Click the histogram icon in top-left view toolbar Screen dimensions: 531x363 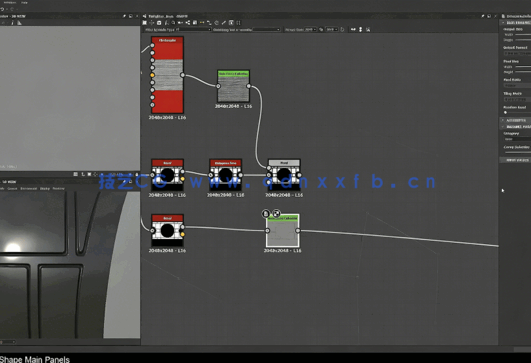click(19, 23)
